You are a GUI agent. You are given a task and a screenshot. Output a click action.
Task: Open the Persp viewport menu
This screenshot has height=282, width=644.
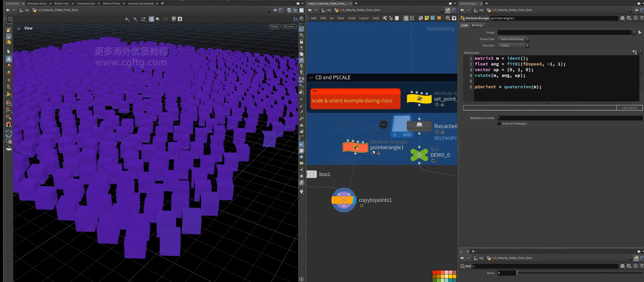[275, 26]
